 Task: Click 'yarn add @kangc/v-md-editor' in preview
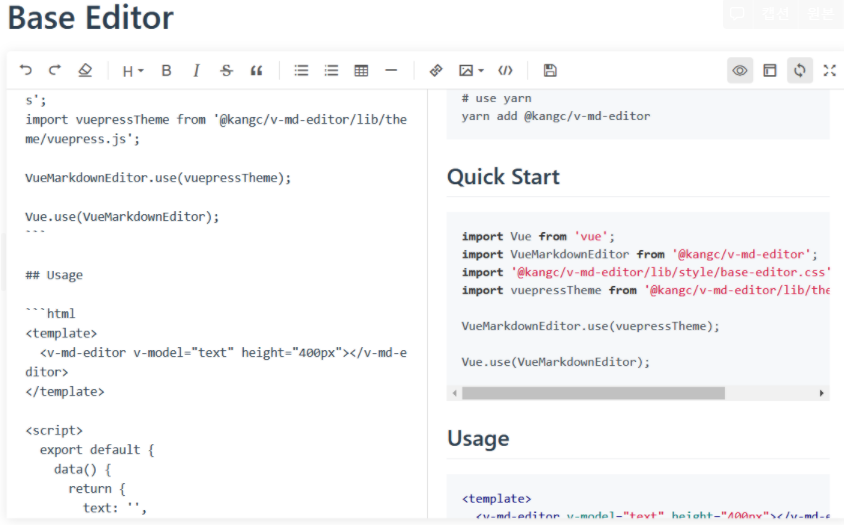pyautogui.click(x=555, y=116)
